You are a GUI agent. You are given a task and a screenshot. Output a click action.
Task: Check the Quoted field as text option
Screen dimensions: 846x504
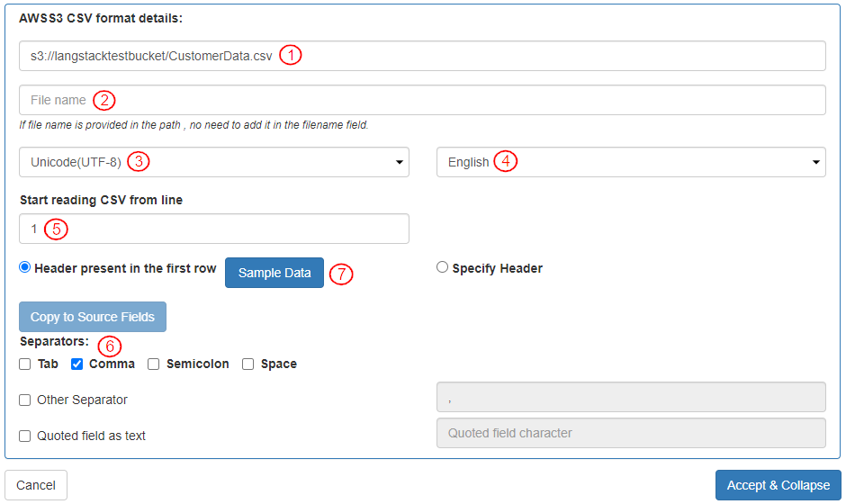click(25, 436)
